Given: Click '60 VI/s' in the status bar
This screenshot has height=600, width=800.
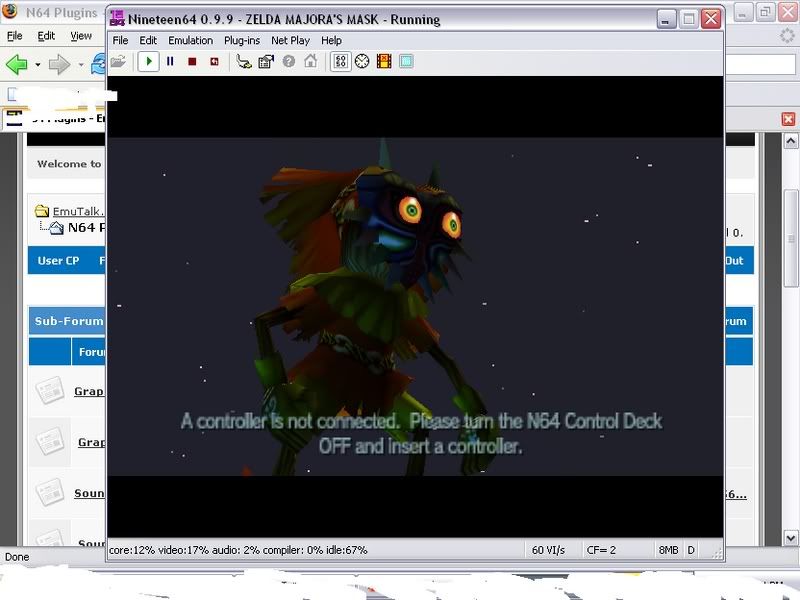Looking at the screenshot, I should coord(548,550).
